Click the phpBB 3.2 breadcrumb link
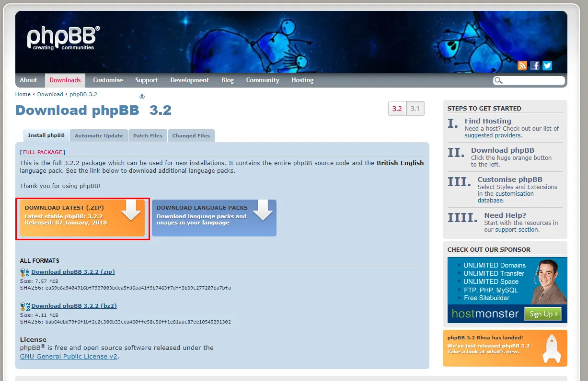The image size is (588, 381). coord(83,94)
